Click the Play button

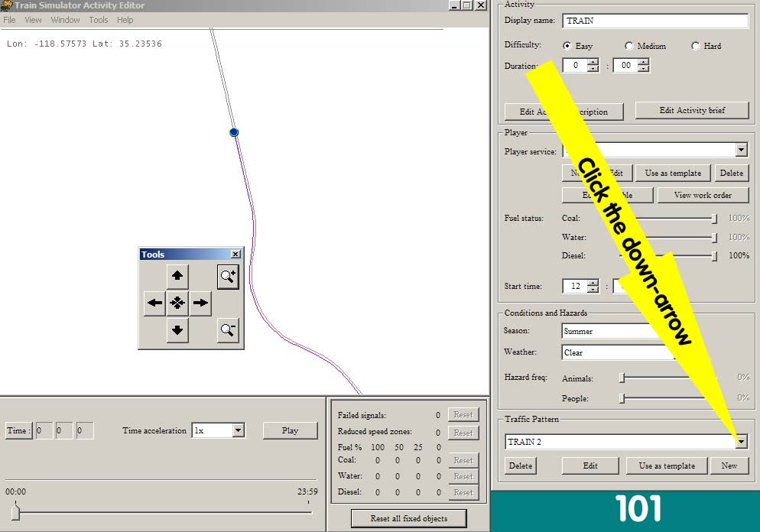290,430
